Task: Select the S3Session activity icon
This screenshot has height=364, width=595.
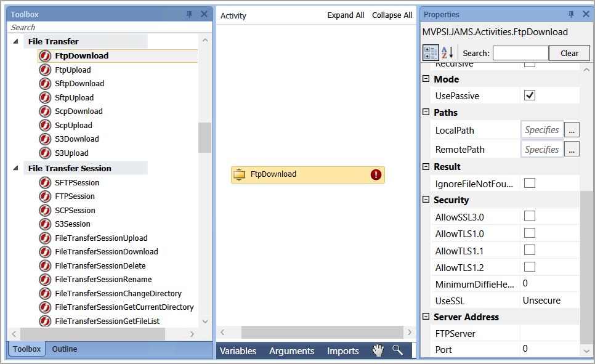Action: [x=45, y=224]
